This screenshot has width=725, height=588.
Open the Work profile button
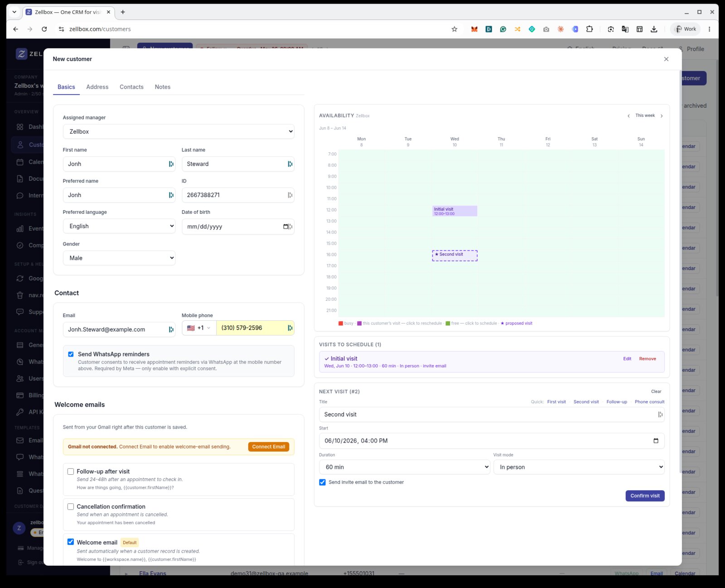[x=685, y=29]
